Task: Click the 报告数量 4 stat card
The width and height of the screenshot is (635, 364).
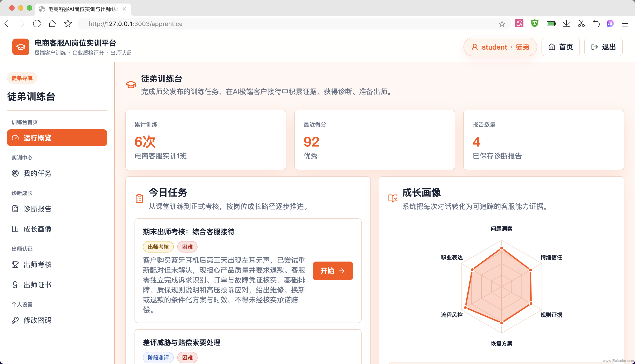Action: pos(544,140)
